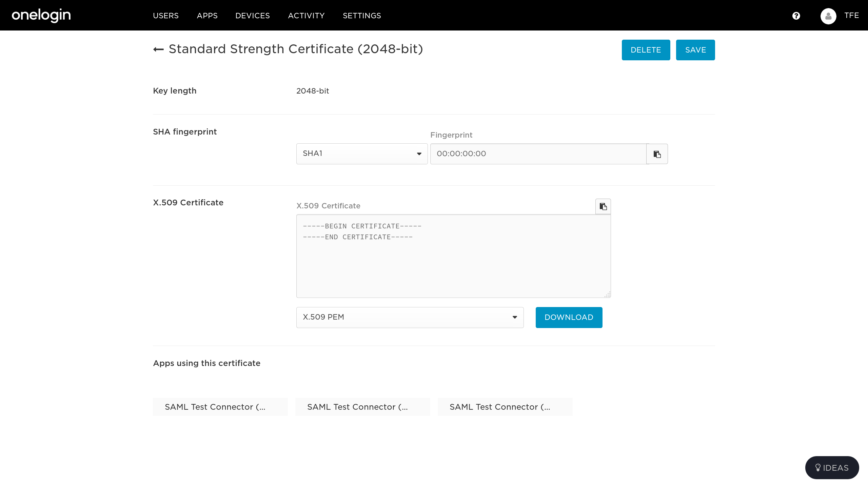Click the onelogin logo
Screen dimensions: 868x488
[x=41, y=15]
